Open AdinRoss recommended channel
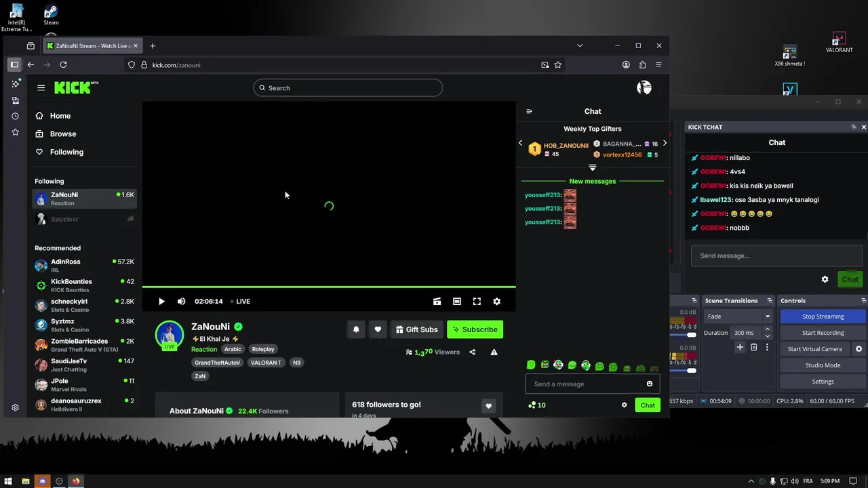The image size is (868, 488). click(x=85, y=265)
